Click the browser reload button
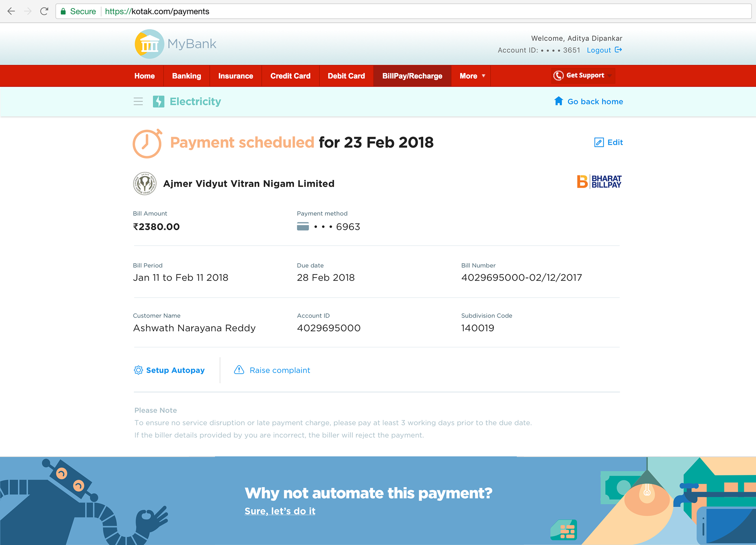 pyautogui.click(x=44, y=11)
